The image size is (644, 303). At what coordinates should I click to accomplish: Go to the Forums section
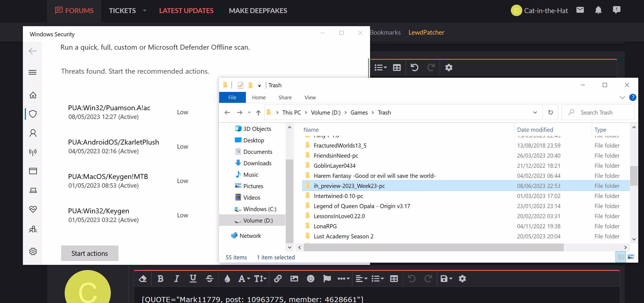(74, 11)
